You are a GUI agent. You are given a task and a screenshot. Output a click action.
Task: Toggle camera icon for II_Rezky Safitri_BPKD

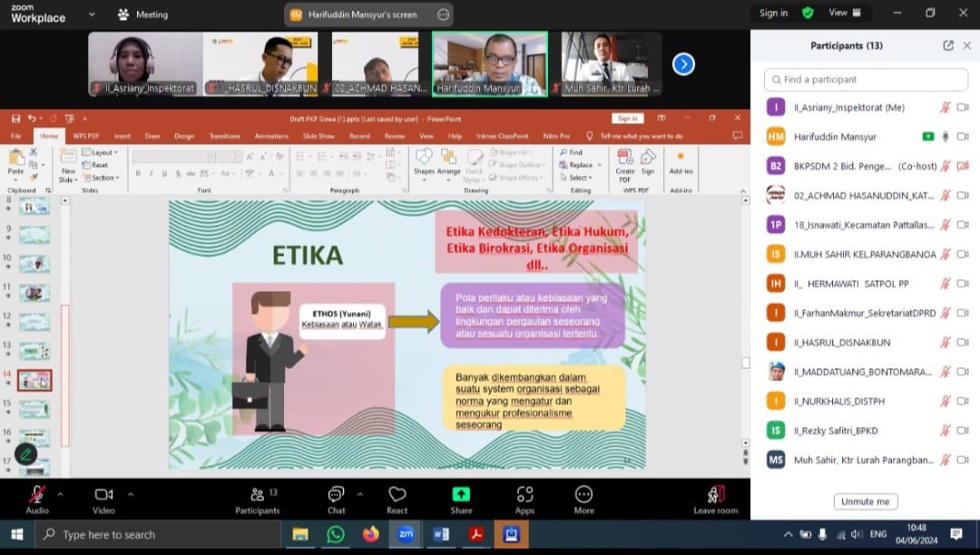(963, 431)
